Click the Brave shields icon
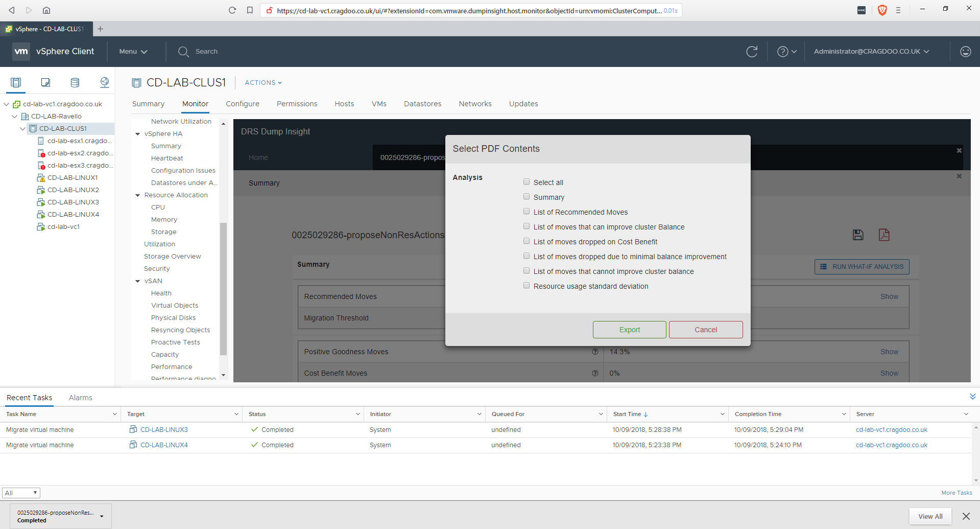The image size is (980, 529). coord(882,10)
